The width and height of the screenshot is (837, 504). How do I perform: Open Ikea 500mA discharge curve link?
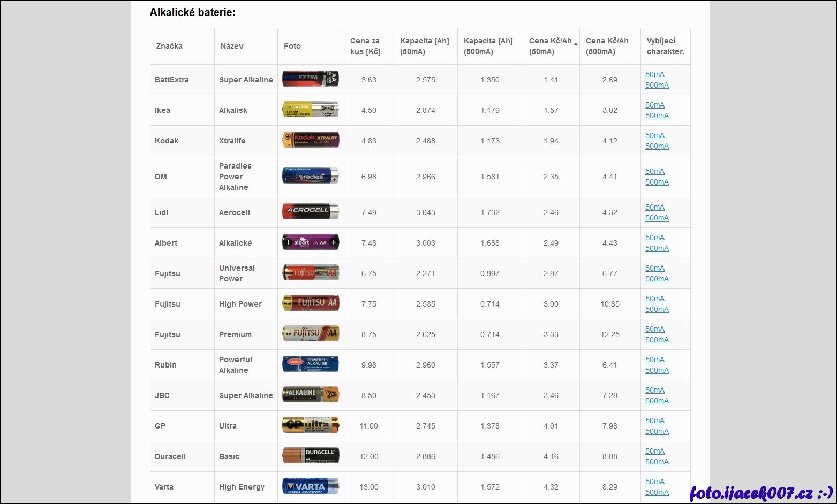(x=657, y=116)
